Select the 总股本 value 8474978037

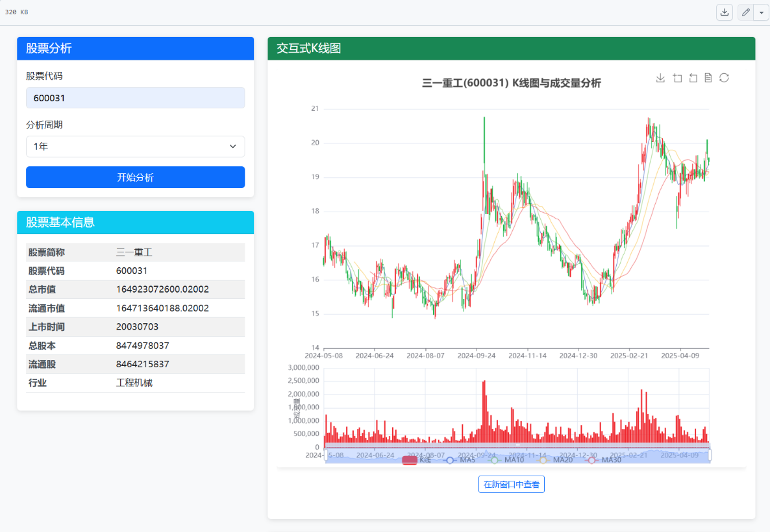point(142,346)
